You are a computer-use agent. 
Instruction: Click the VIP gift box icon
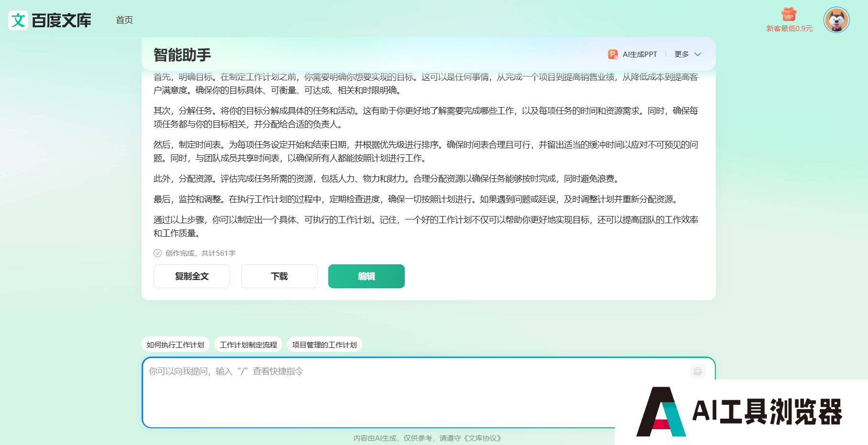tap(789, 14)
